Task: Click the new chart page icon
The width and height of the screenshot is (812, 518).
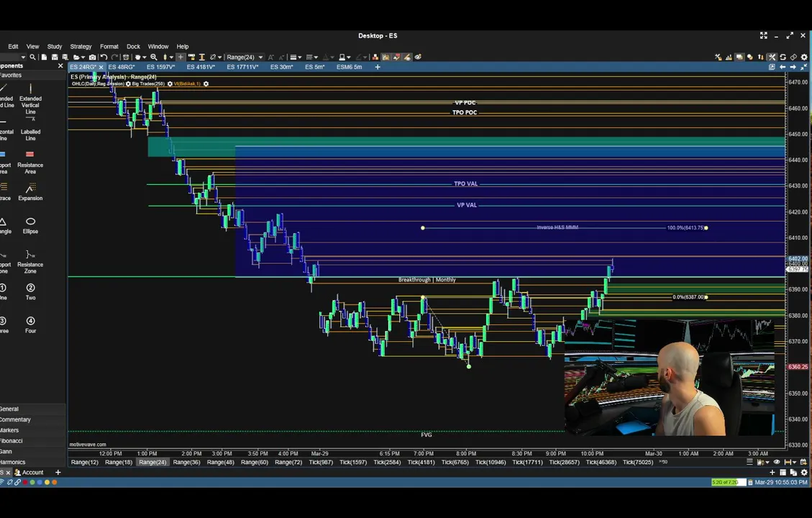Action: pos(44,57)
